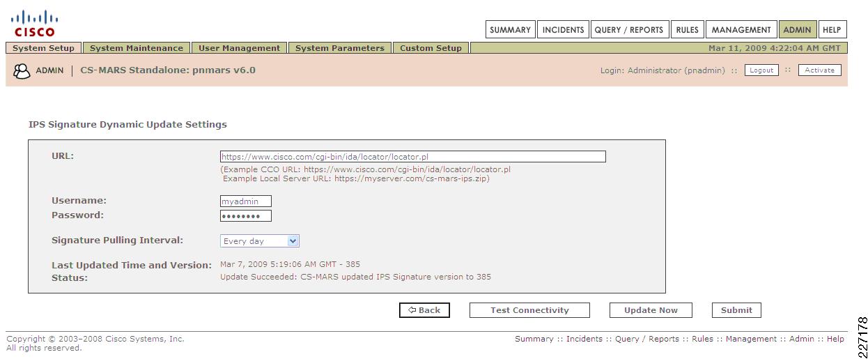The width and height of the screenshot is (868, 359).
Task: Click the 'Update Succeeded' status text
Action: [x=355, y=277]
